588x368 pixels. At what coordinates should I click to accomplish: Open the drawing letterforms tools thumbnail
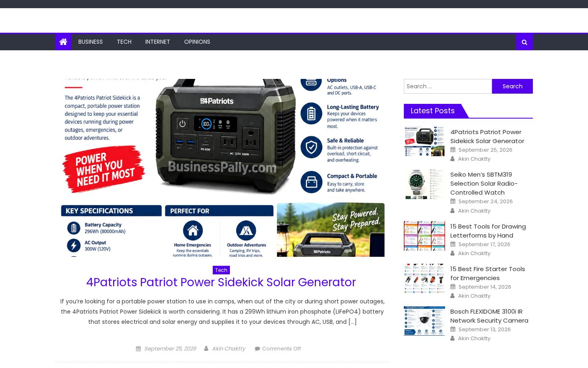[x=424, y=236]
